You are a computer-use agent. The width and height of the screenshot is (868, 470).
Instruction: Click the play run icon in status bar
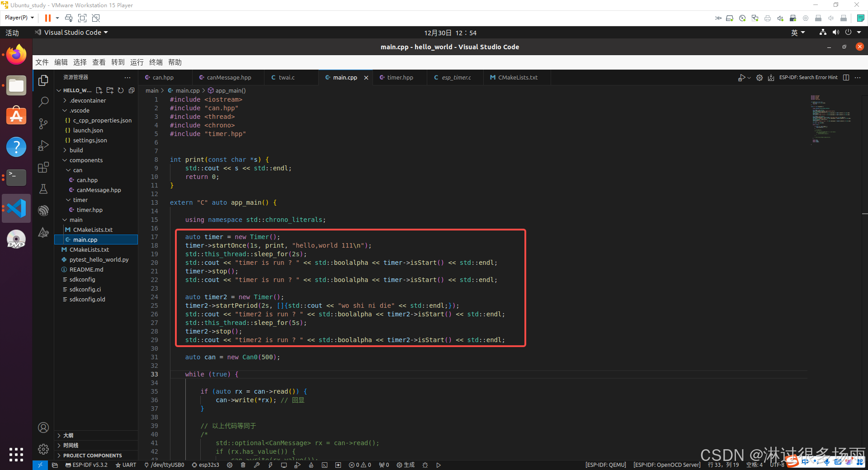point(439,465)
